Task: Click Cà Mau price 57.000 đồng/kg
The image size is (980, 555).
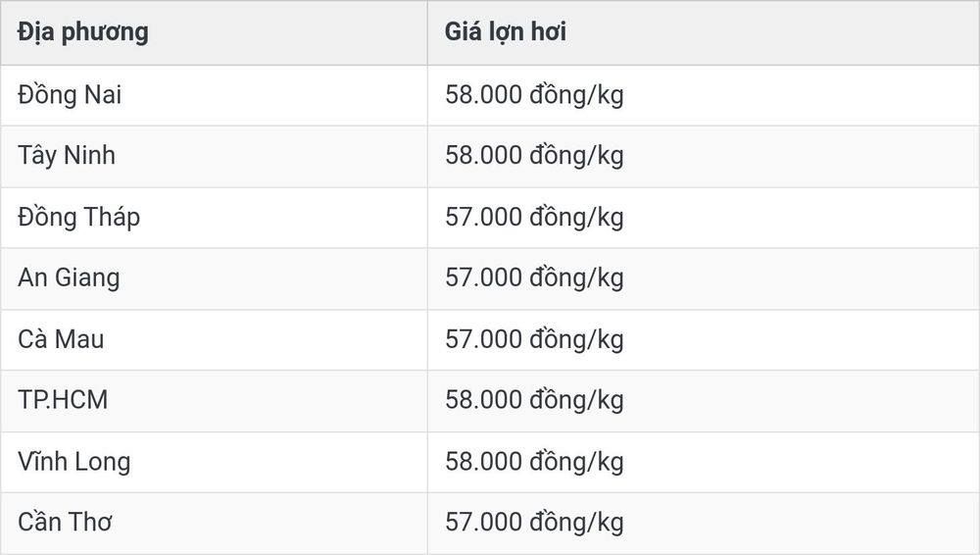Action: coord(534,339)
